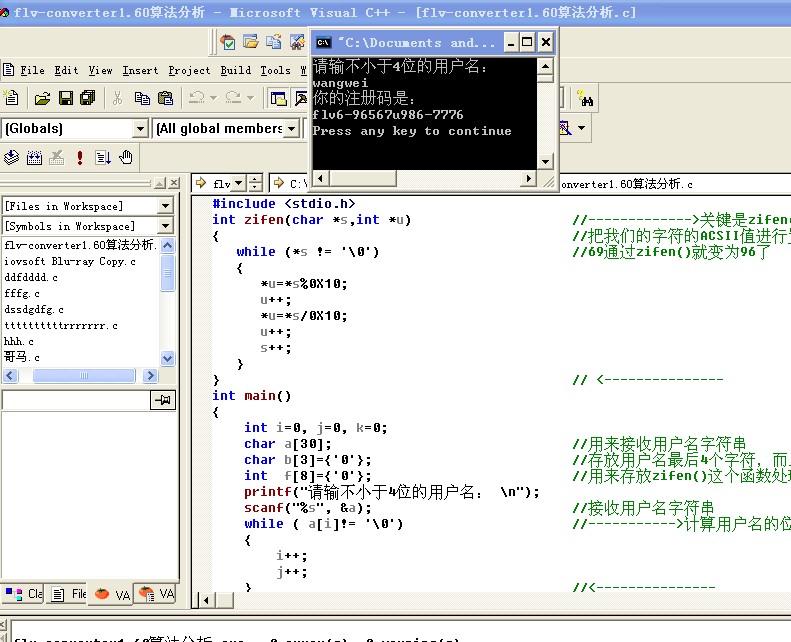
Task: Switch to the ClassView tab
Action: tap(22, 594)
